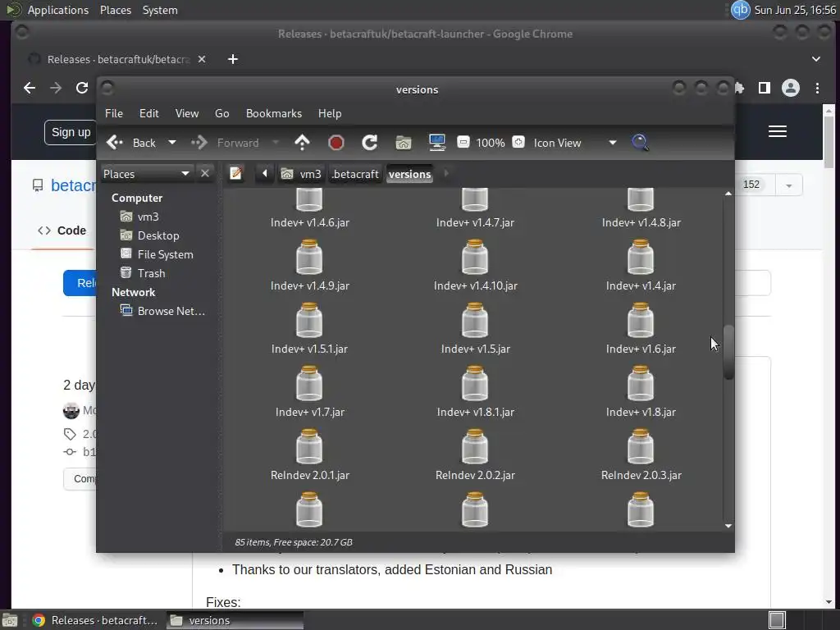Select the Indev+ v1.4.jar file icon
The height and width of the screenshot is (630, 840).
coord(640,257)
